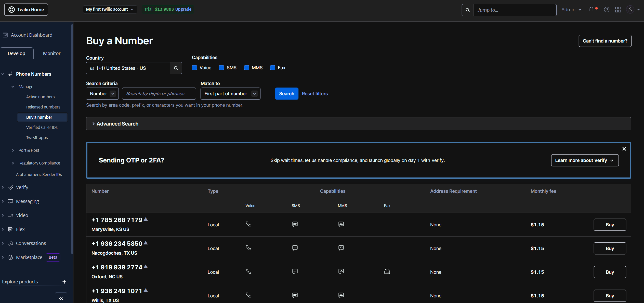
Task: Click the country search magnifier icon
Action: tap(176, 68)
